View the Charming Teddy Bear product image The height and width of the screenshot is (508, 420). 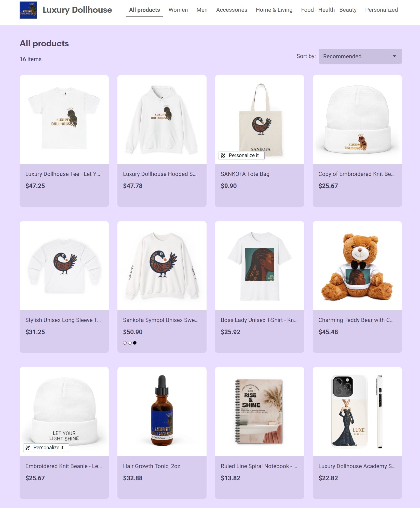pos(357,266)
